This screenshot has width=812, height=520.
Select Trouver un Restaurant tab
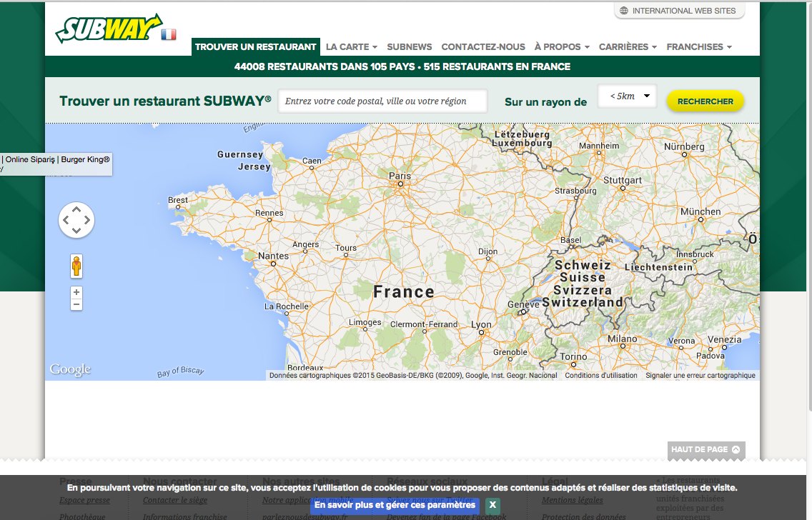(x=256, y=47)
